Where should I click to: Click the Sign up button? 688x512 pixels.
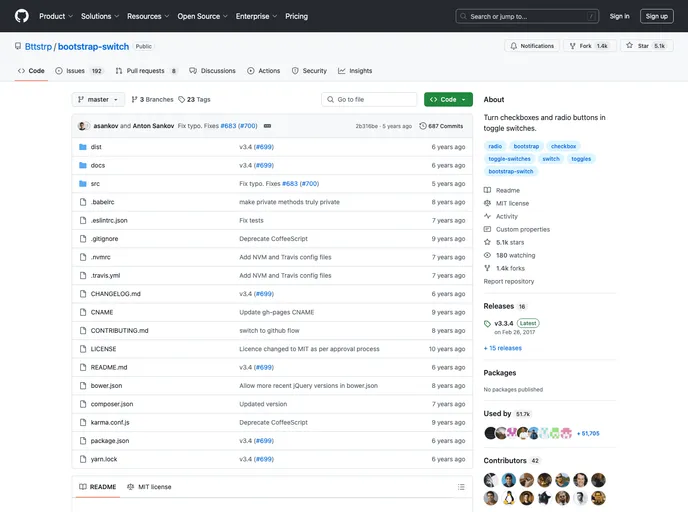(656, 16)
